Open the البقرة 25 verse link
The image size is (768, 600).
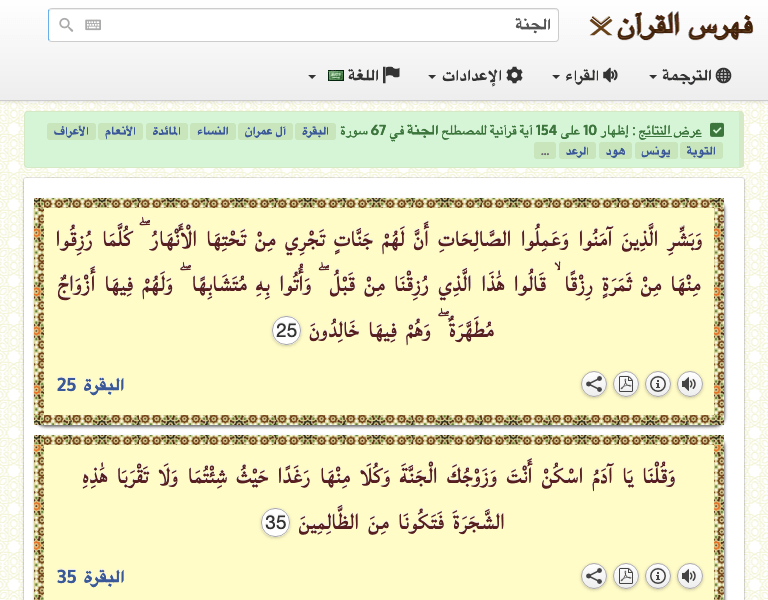pos(90,385)
